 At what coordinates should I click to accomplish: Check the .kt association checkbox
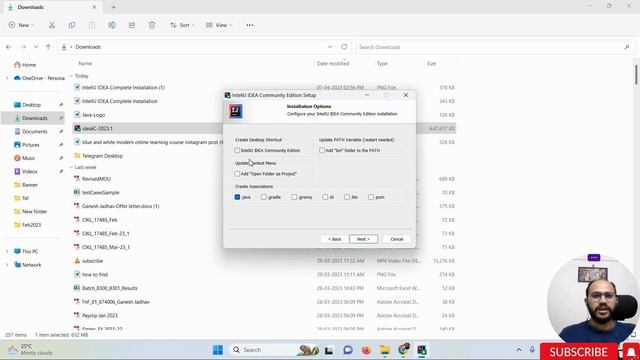[325, 197]
